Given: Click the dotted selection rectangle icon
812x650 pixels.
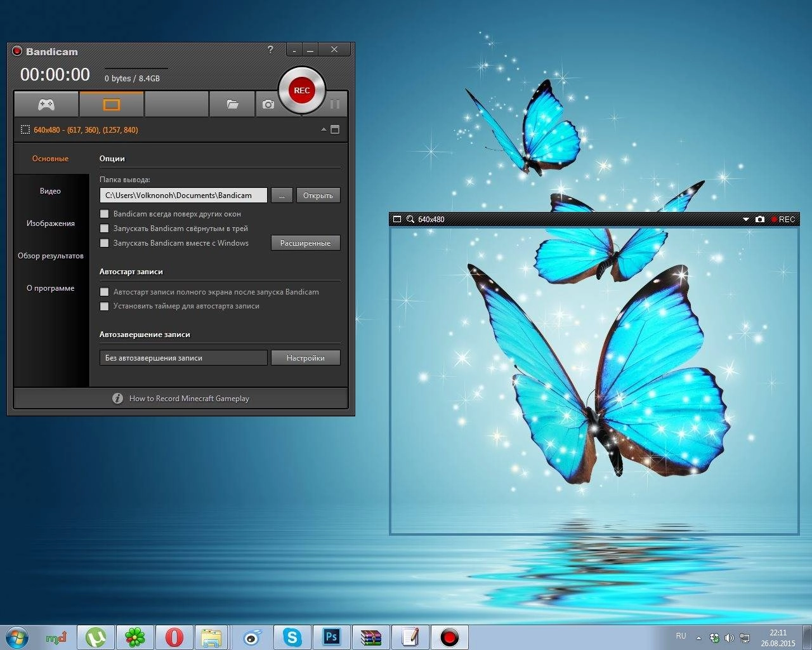Looking at the screenshot, I should [25, 129].
